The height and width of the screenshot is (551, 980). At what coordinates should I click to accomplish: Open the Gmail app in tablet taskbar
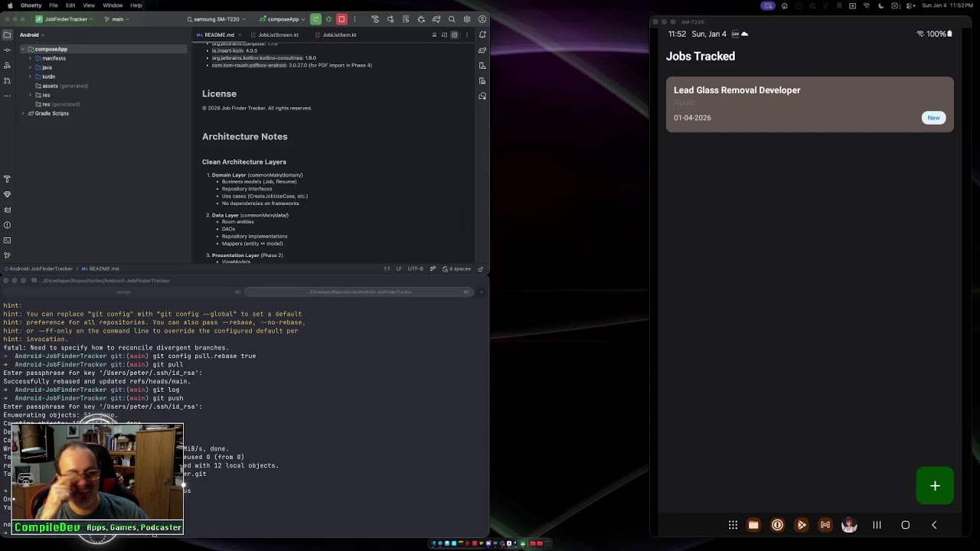click(825, 525)
